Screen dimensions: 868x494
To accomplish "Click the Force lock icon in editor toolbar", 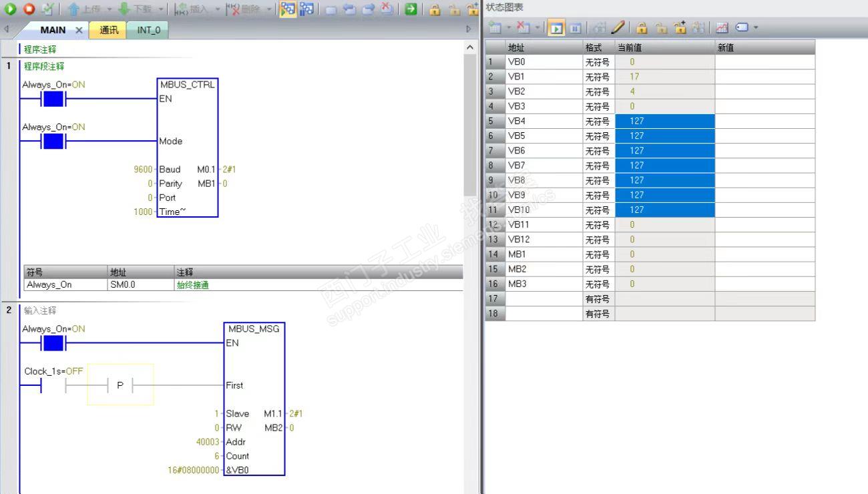I will click(435, 9).
